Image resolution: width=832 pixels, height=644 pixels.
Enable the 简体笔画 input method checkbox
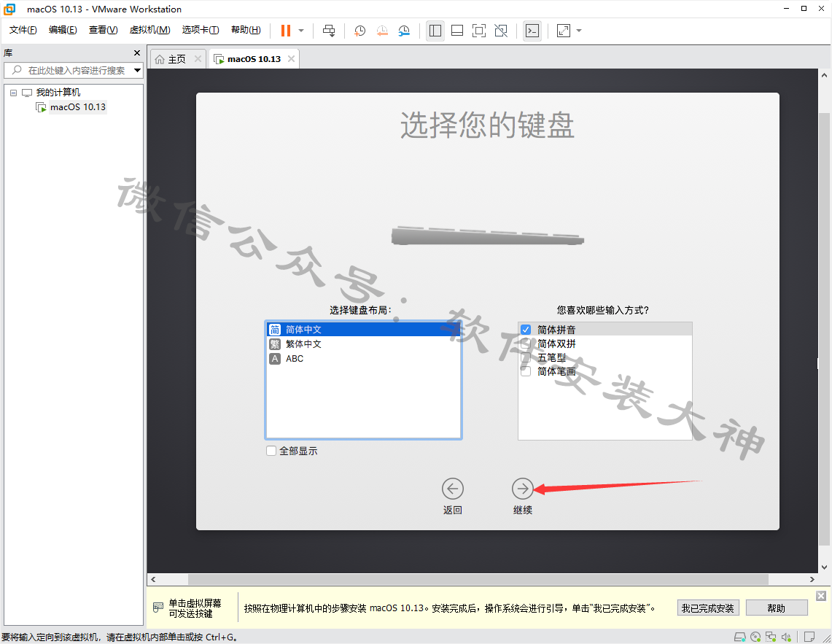(526, 371)
